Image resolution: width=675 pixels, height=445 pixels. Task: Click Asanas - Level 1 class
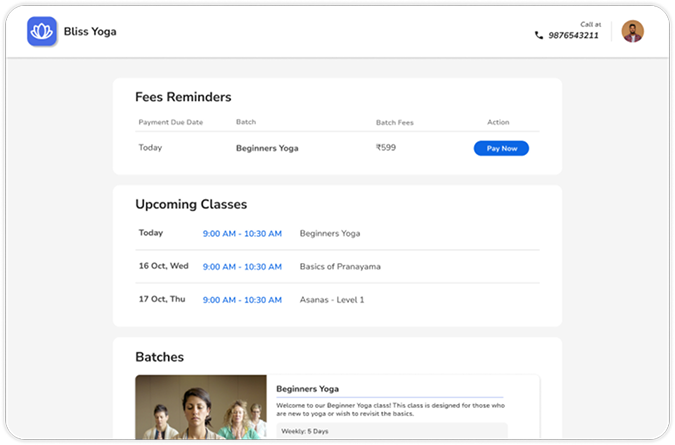pos(332,300)
